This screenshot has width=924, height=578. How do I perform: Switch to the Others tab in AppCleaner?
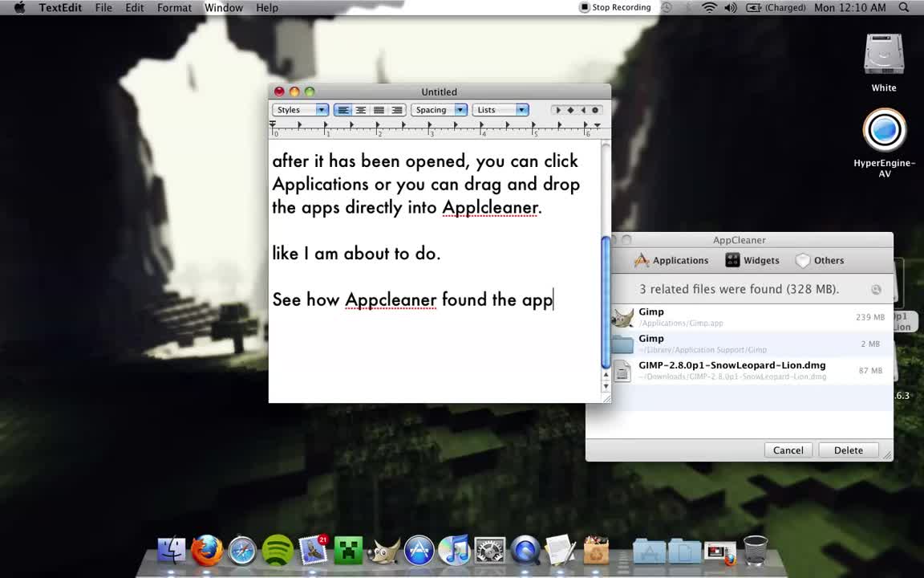[x=820, y=260]
